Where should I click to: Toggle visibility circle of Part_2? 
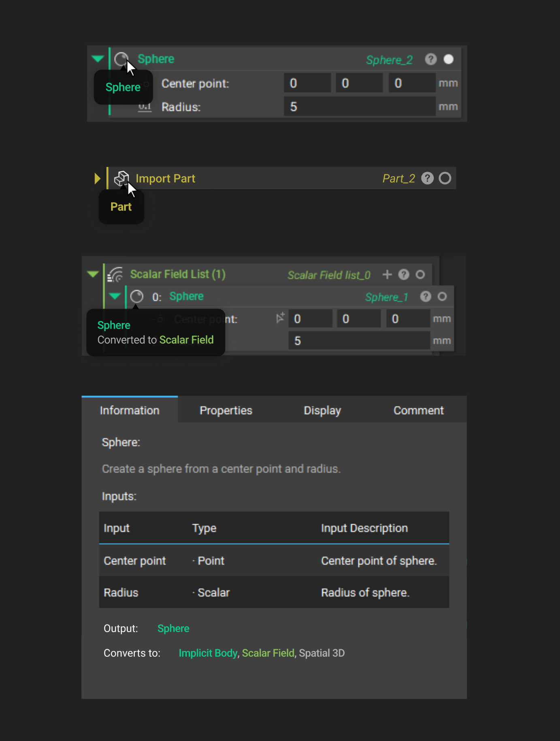[x=445, y=178]
